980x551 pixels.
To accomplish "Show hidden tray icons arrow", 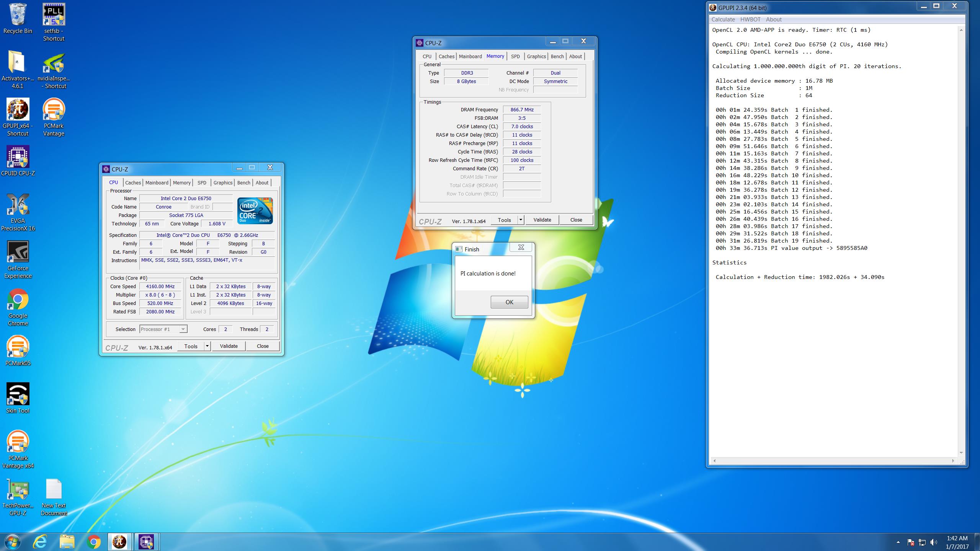I will pos(898,542).
